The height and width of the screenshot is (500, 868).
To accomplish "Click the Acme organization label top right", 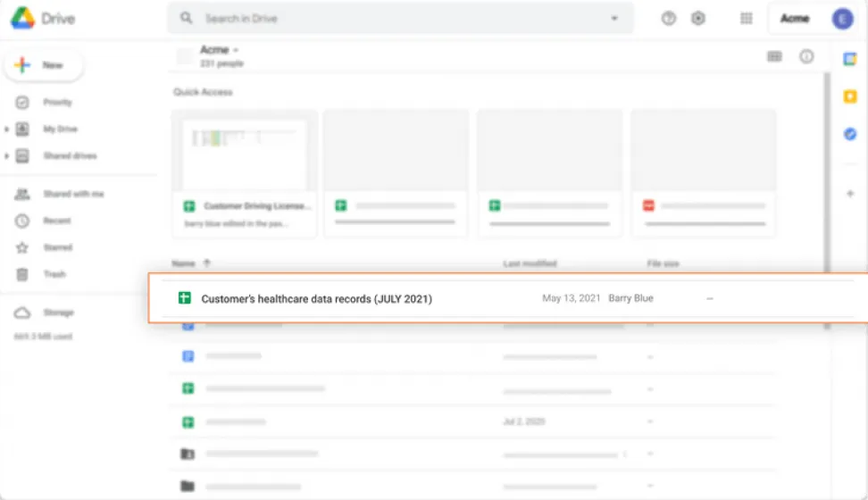I will 795,19.
